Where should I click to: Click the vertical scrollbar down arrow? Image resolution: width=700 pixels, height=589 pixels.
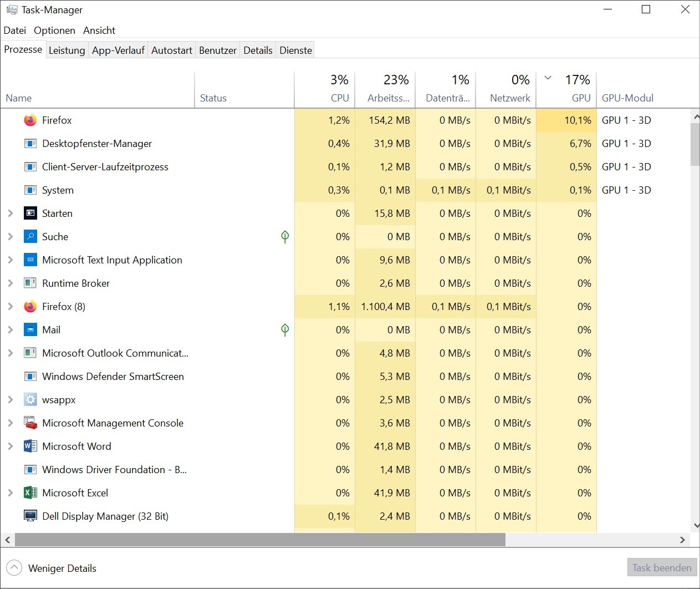(696, 526)
